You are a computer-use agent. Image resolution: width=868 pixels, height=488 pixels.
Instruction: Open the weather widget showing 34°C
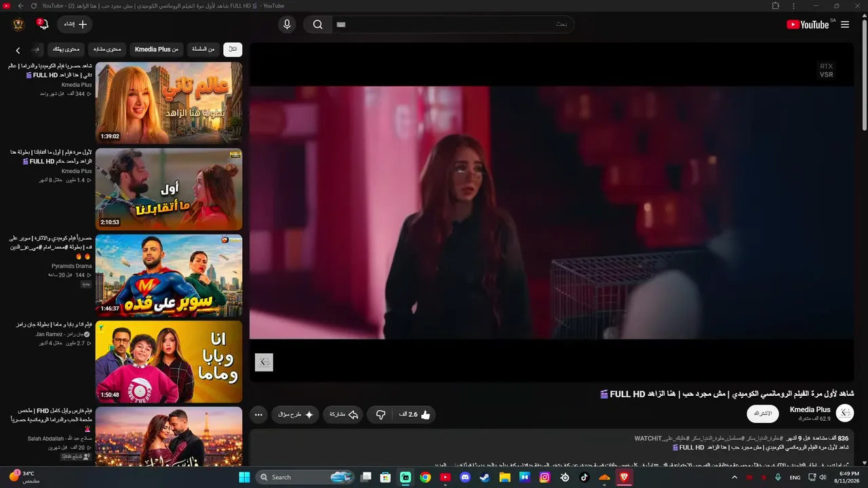24,476
